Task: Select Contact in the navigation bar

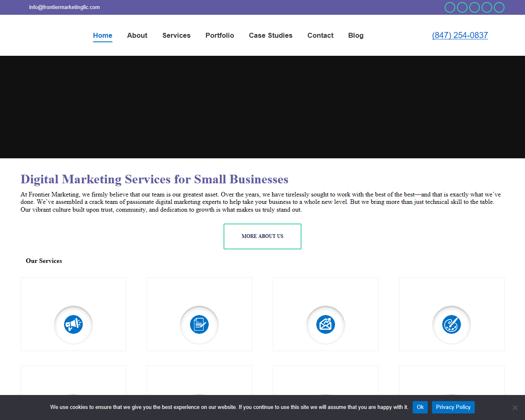Action: 320,35
